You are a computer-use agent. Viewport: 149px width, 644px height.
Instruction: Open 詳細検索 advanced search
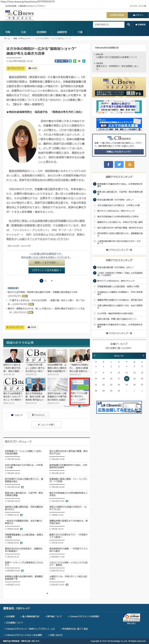[x=141, y=25]
